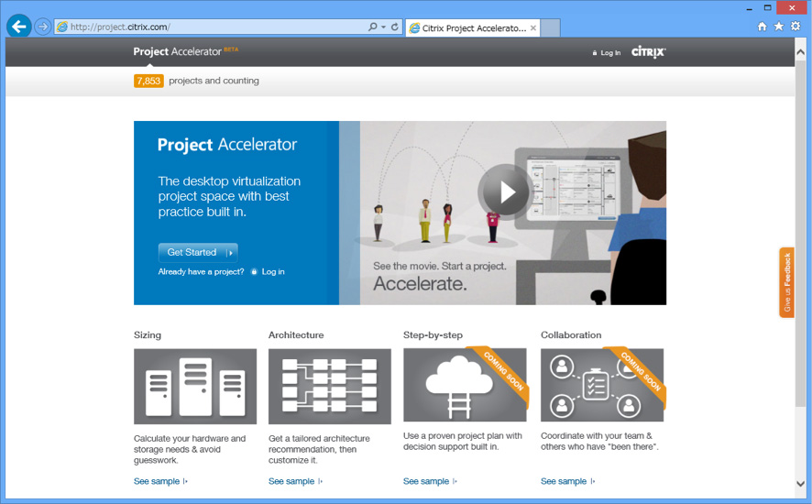Click the Refresh page icon

[395, 27]
